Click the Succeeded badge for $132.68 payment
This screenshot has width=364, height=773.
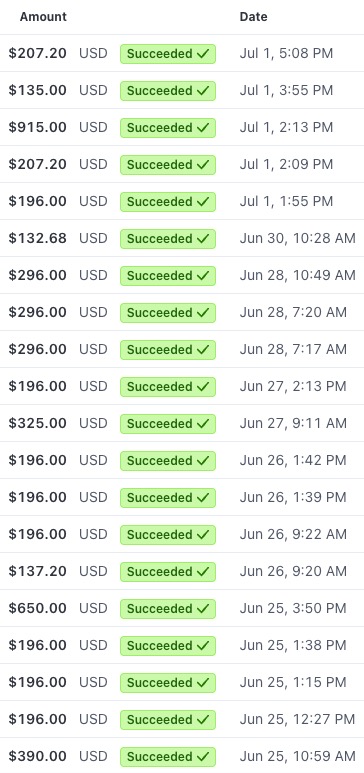click(168, 239)
